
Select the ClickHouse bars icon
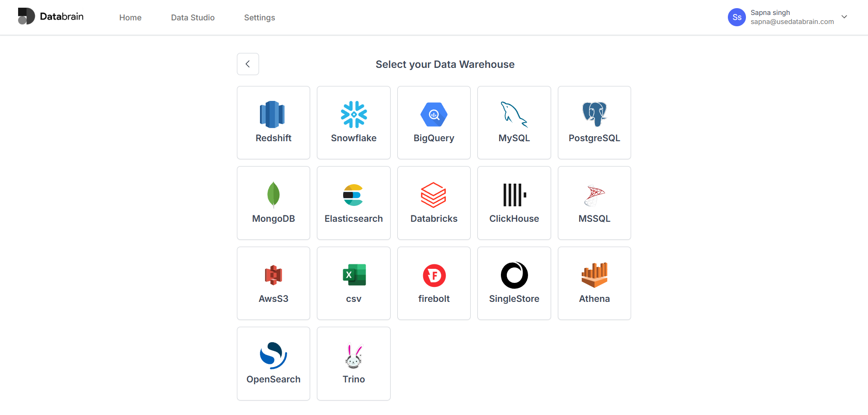pos(514,195)
